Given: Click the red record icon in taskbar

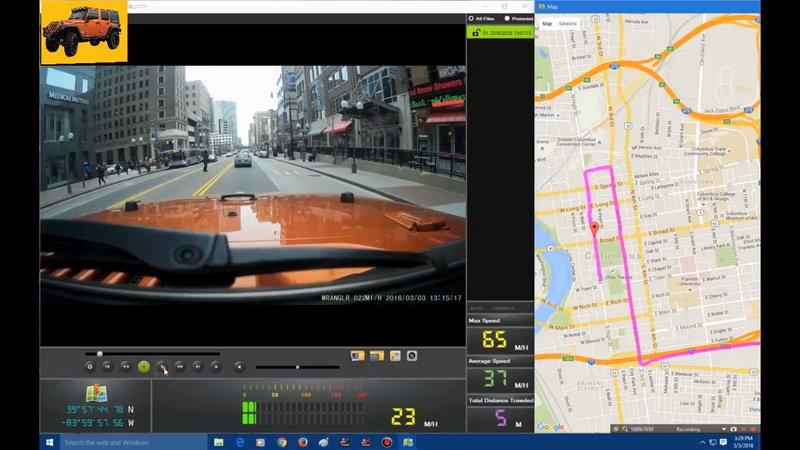Looking at the screenshot, I should click(387, 442).
